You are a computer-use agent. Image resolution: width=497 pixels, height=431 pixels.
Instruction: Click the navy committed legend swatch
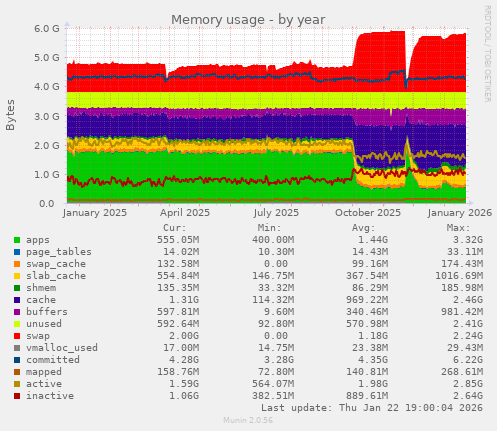(x=17, y=360)
